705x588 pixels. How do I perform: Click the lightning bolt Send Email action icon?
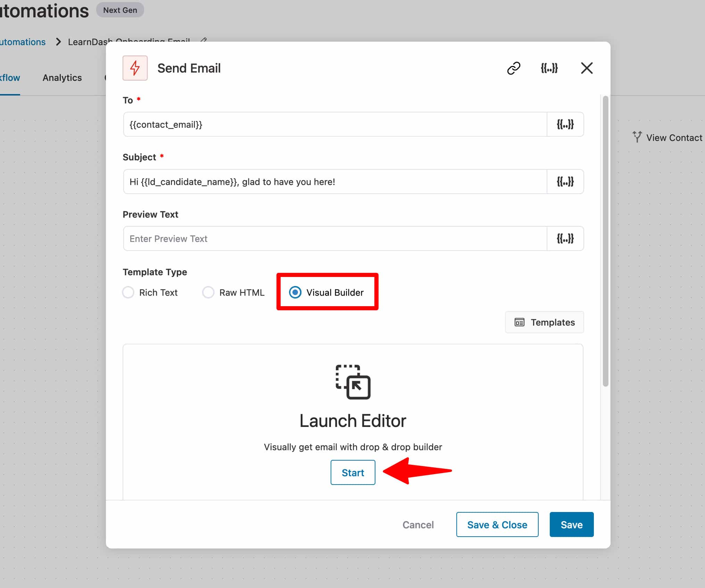coord(135,68)
